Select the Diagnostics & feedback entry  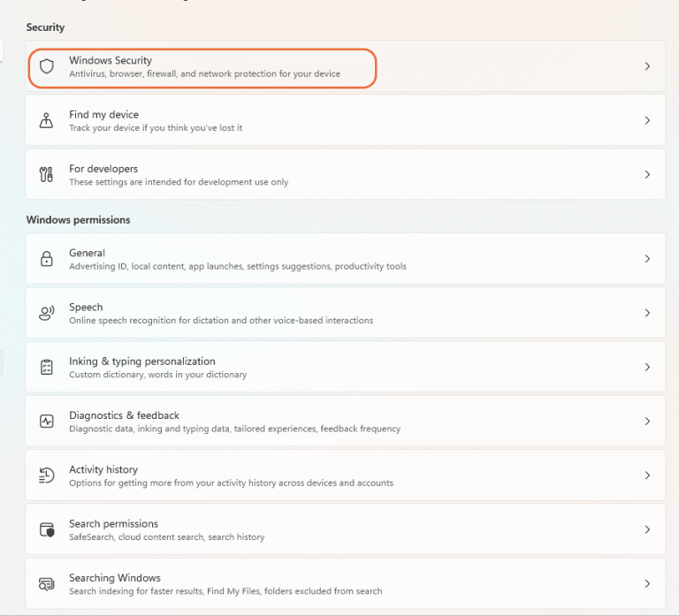(124, 415)
